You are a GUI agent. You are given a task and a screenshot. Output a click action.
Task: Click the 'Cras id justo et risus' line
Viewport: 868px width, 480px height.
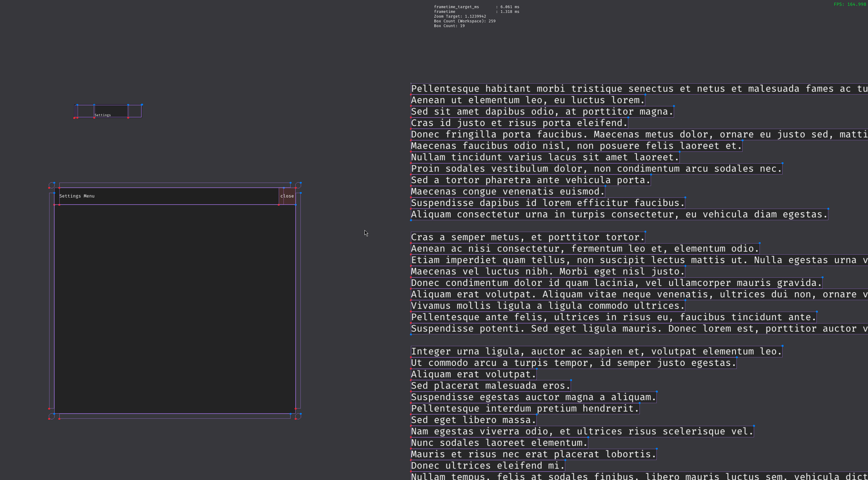point(519,123)
